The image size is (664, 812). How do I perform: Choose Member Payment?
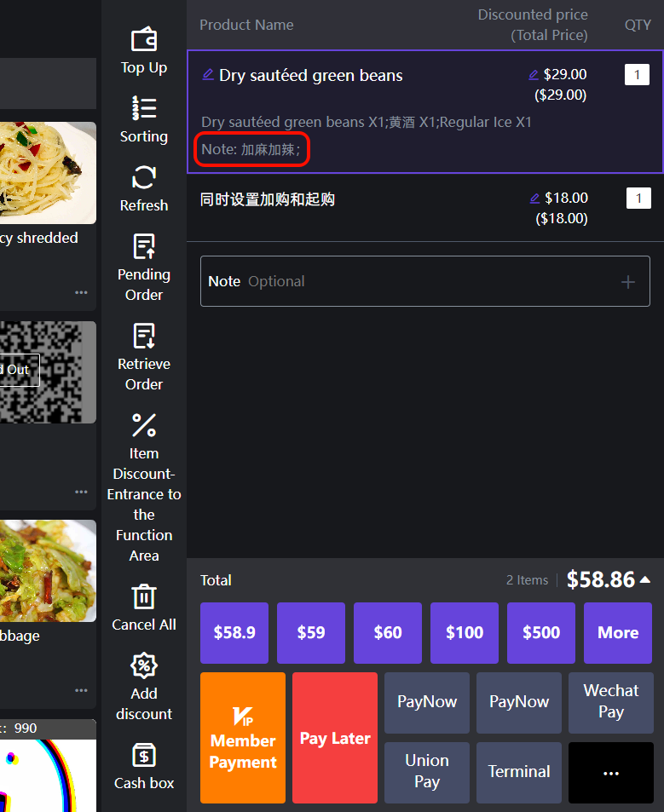click(243, 738)
